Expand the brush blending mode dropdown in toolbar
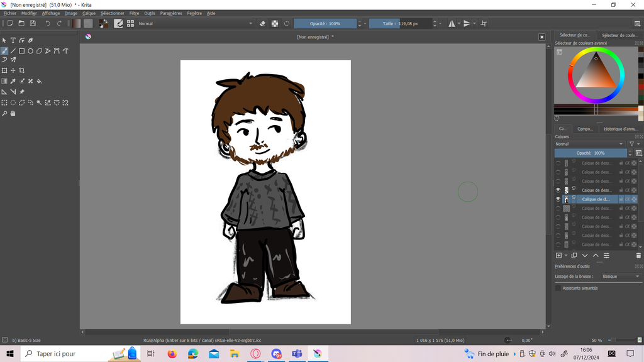644x362 pixels. pyautogui.click(x=195, y=23)
